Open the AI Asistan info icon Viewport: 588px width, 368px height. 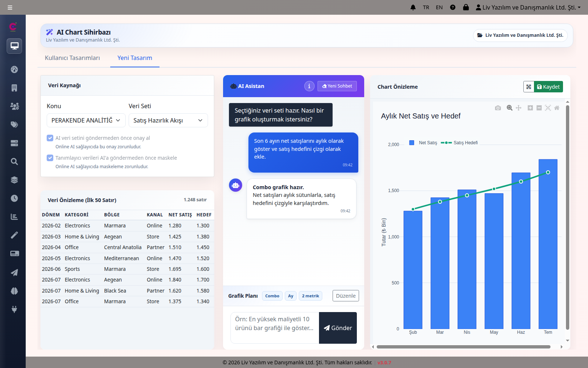pos(309,86)
